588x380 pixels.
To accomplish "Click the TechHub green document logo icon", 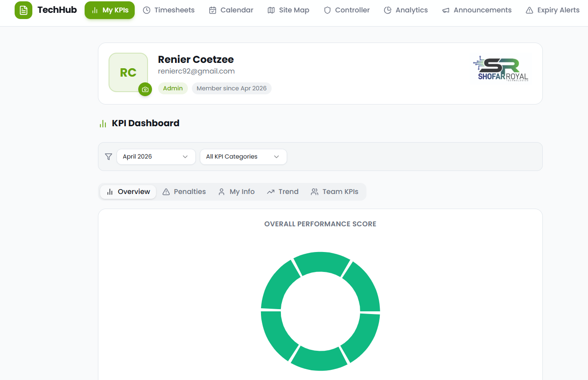I will pyautogui.click(x=23, y=10).
